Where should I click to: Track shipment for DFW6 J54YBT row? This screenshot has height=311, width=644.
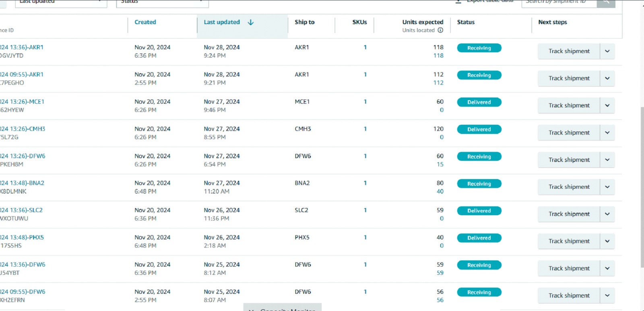point(569,268)
